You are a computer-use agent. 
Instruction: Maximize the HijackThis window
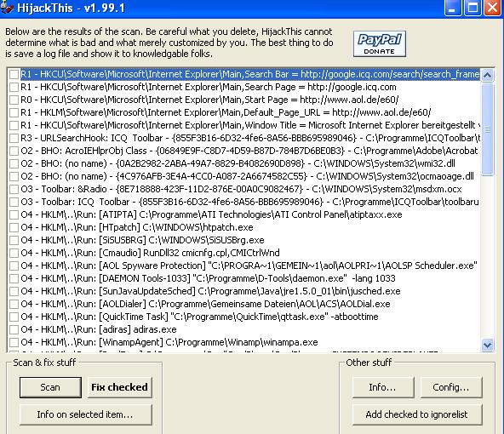pos(472,8)
